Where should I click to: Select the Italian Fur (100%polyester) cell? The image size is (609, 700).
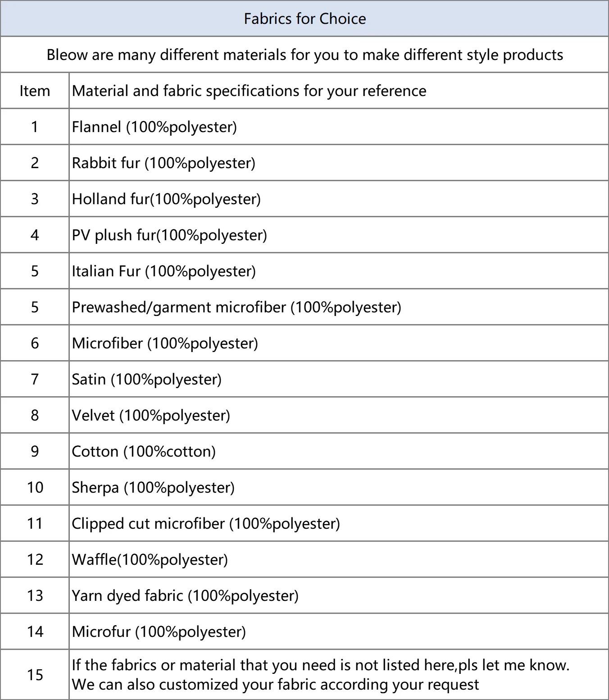(x=164, y=271)
